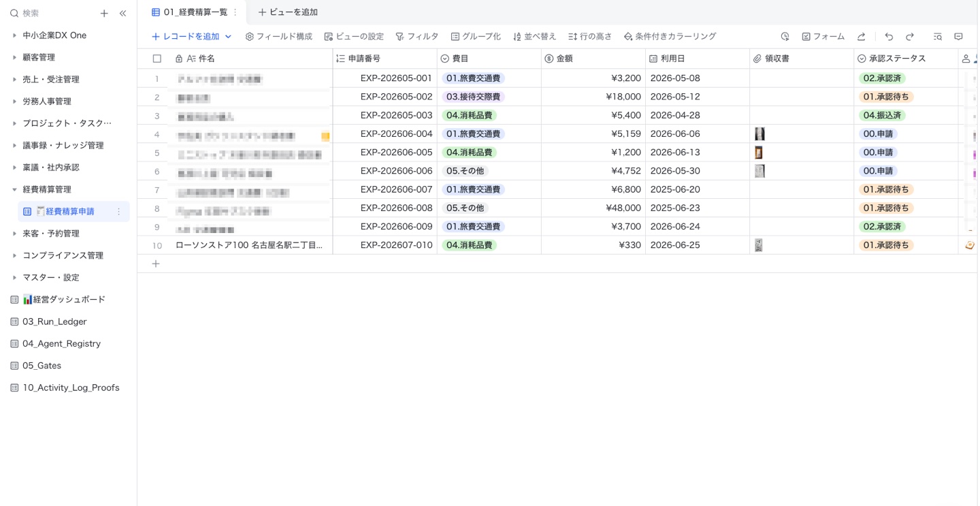Open the comments speech-bubble icon
This screenshot has height=506, width=980.
[958, 37]
